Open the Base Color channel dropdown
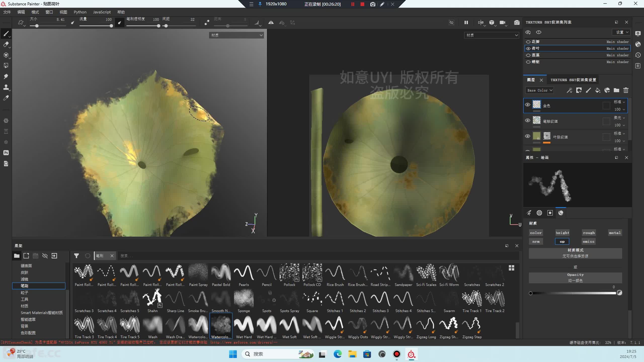 539,90
